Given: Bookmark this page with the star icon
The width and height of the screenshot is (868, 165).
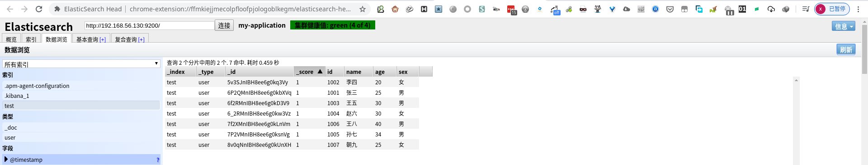Looking at the screenshot, I should 363,9.
